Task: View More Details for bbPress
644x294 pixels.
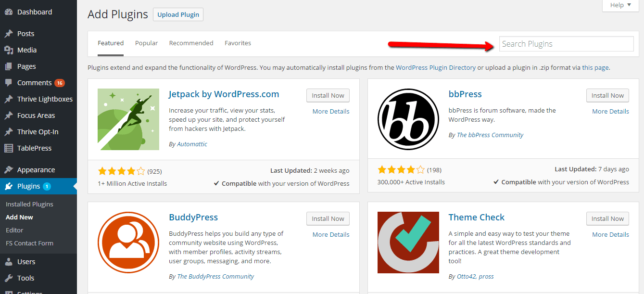Action: click(x=611, y=112)
